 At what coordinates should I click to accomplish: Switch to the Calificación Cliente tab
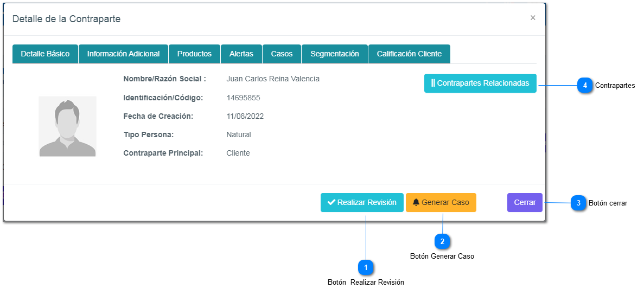tap(409, 54)
